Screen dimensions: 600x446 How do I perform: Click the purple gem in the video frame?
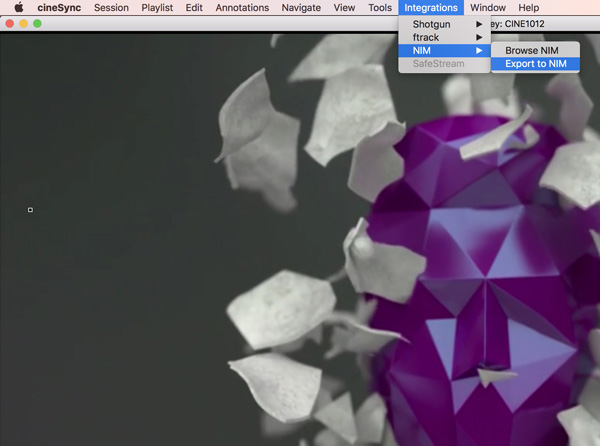click(x=486, y=279)
